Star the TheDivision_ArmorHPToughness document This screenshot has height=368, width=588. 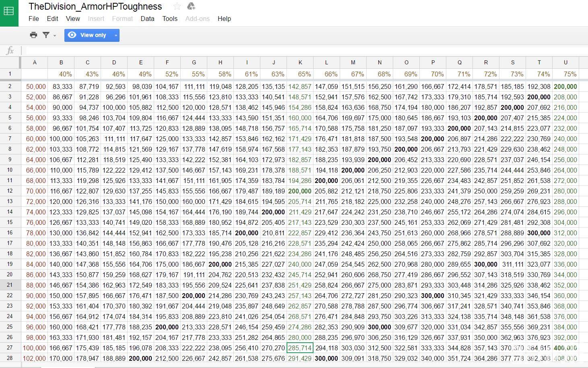coord(177,6)
